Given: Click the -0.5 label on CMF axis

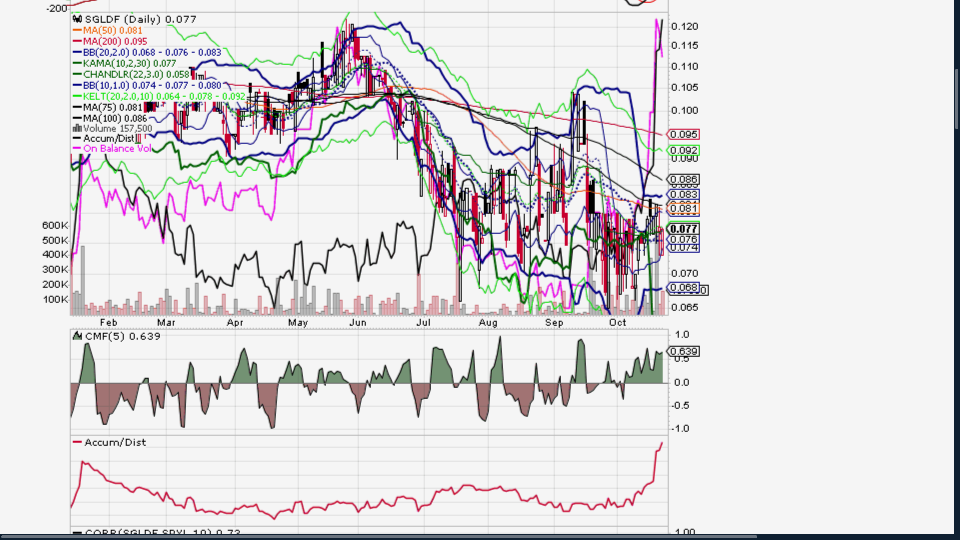Looking at the screenshot, I should (x=681, y=406).
